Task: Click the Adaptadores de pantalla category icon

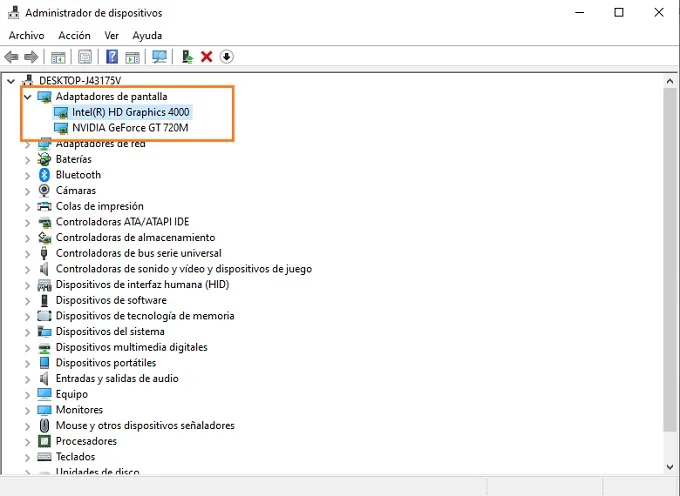Action: [44, 97]
